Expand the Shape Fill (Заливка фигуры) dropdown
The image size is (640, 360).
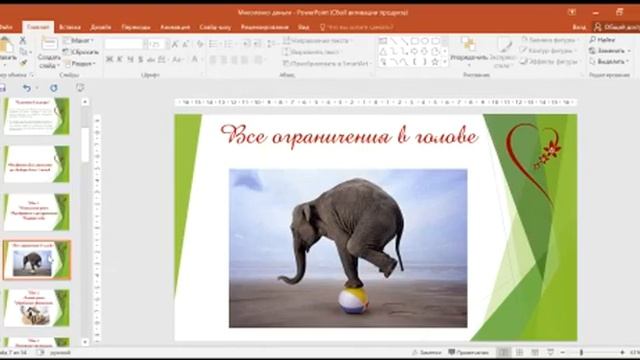coord(550,40)
